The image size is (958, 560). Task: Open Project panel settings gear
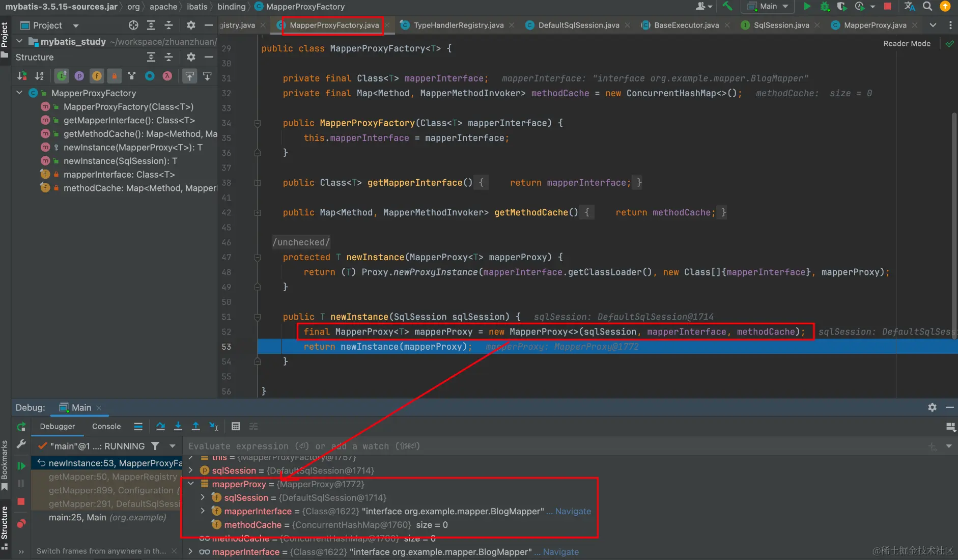pyautogui.click(x=191, y=25)
